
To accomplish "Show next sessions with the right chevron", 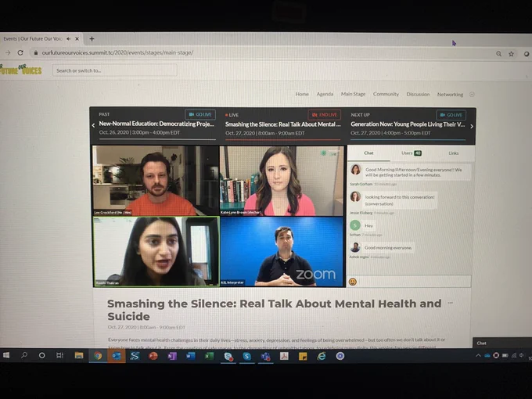I will (x=472, y=126).
